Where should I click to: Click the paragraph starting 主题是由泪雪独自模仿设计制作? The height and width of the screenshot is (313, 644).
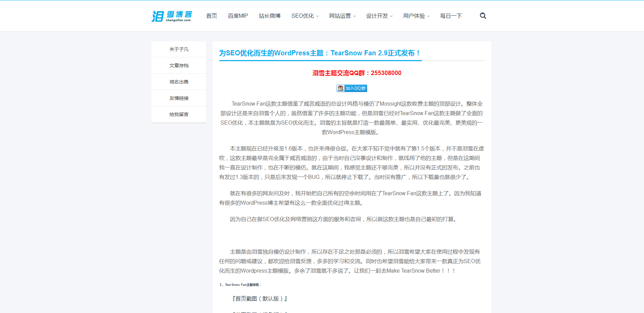click(x=350, y=261)
